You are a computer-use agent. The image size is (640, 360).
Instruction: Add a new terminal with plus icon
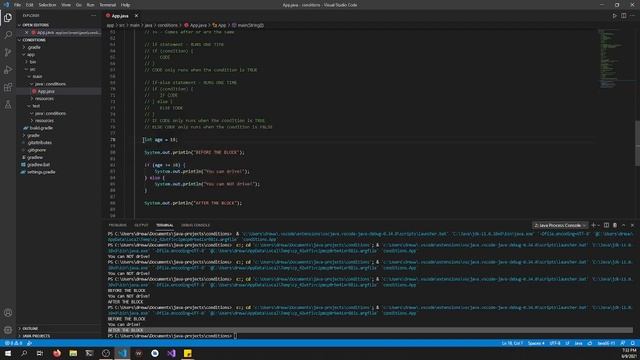[593, 225]
